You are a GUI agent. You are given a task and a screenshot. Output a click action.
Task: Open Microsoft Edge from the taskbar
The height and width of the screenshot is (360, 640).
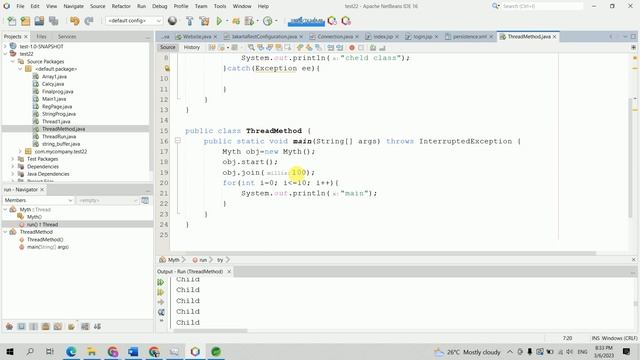tap(71, 351)
